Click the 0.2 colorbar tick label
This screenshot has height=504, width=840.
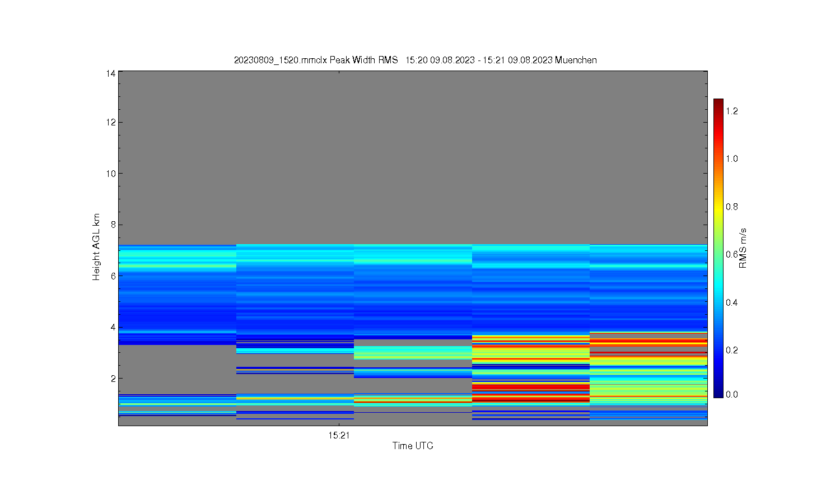[x=731, y=350]
